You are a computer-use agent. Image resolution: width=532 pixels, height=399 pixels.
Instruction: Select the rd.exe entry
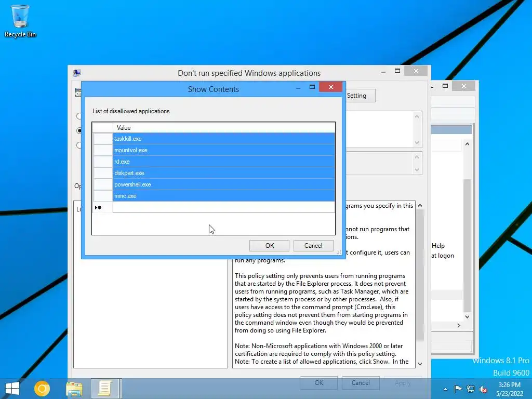coord(223,162)
